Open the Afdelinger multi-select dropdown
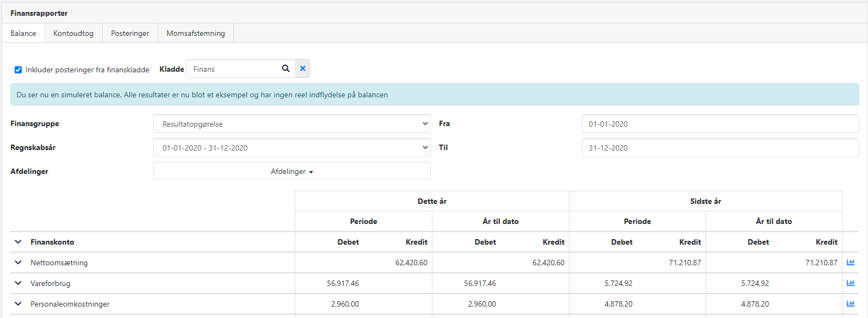 (x=292, y=171)
